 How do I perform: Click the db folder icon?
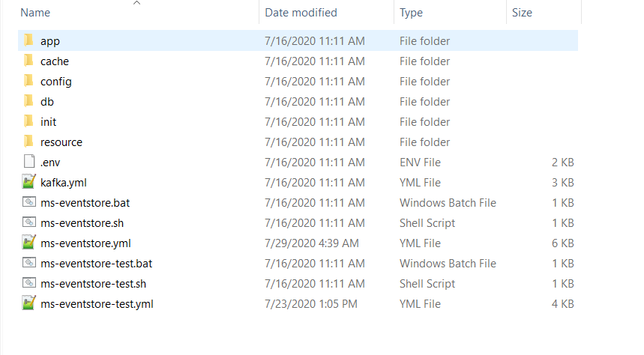(x=28, y=101)
